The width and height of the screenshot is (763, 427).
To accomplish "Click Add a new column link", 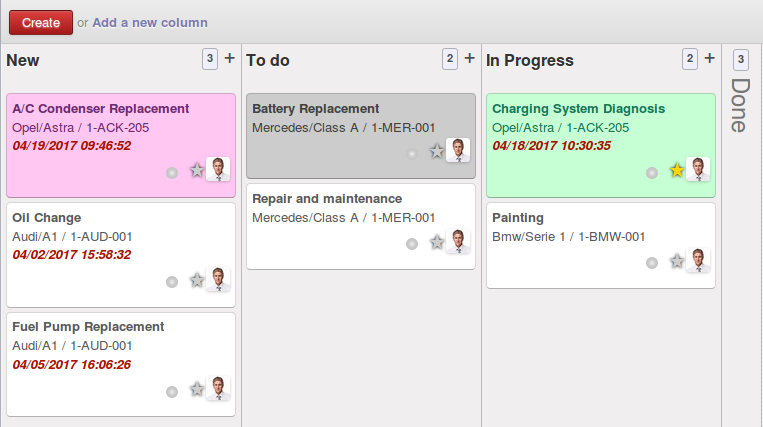I will tap(150, 22).
